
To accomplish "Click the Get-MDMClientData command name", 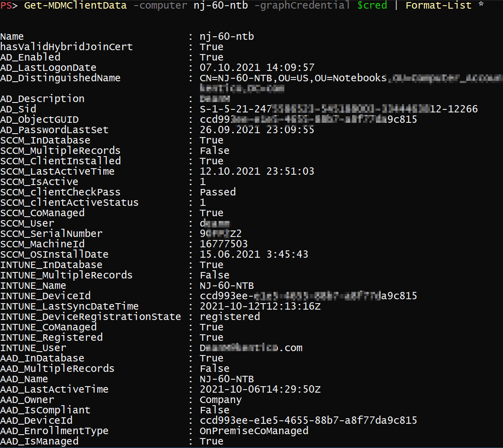I will point(76,6).
